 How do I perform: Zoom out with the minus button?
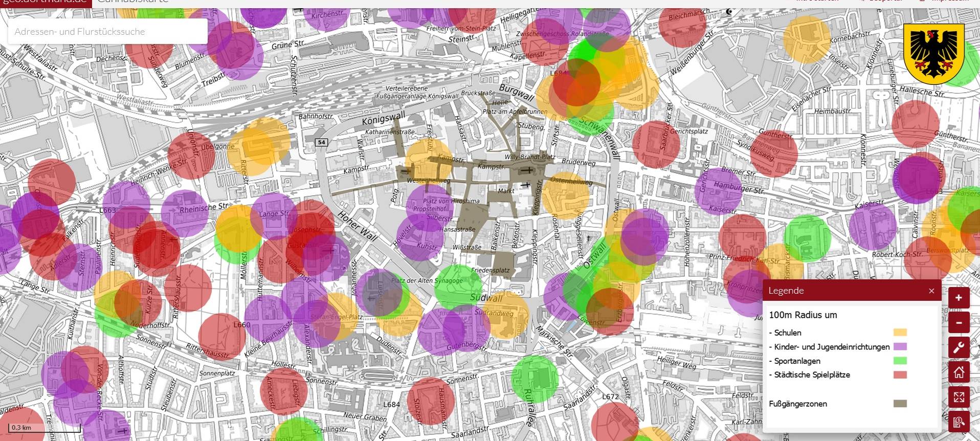pos(959,323)
